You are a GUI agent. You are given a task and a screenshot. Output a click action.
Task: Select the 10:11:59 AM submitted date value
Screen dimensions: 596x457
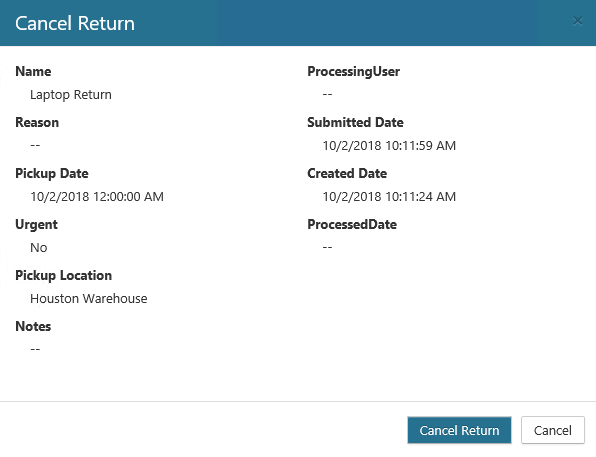coord(389,146)
